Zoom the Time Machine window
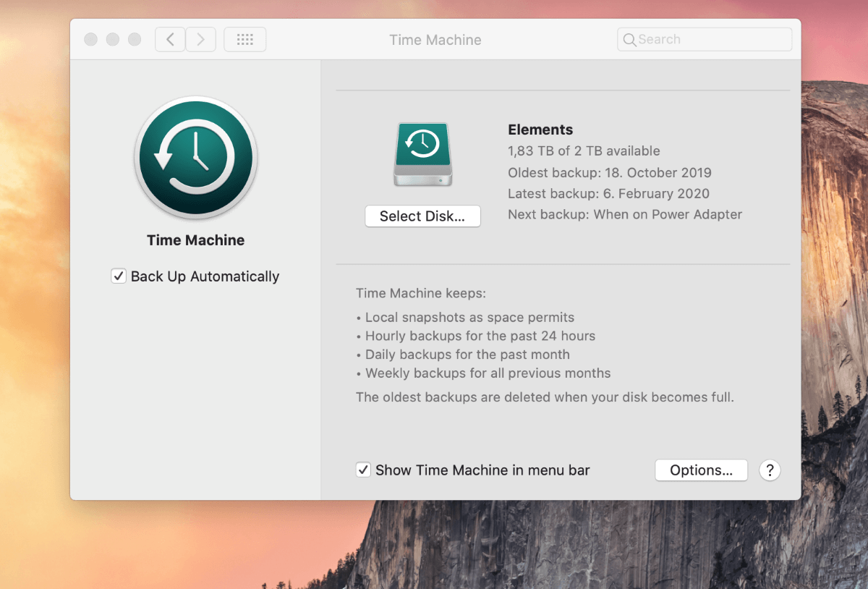The image size is (868, 589). coord(135,39)
